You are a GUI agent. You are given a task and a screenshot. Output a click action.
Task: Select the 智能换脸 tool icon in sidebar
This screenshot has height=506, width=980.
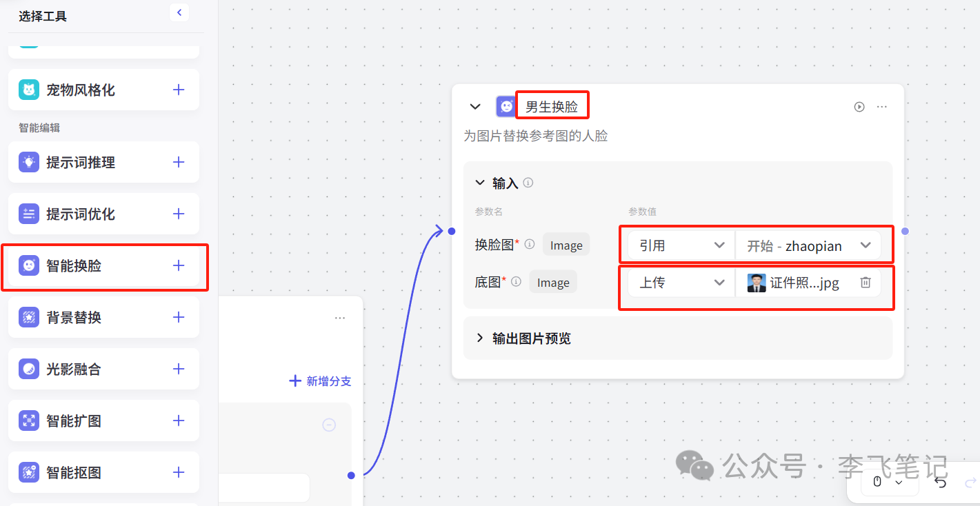[x=28, y=266]
